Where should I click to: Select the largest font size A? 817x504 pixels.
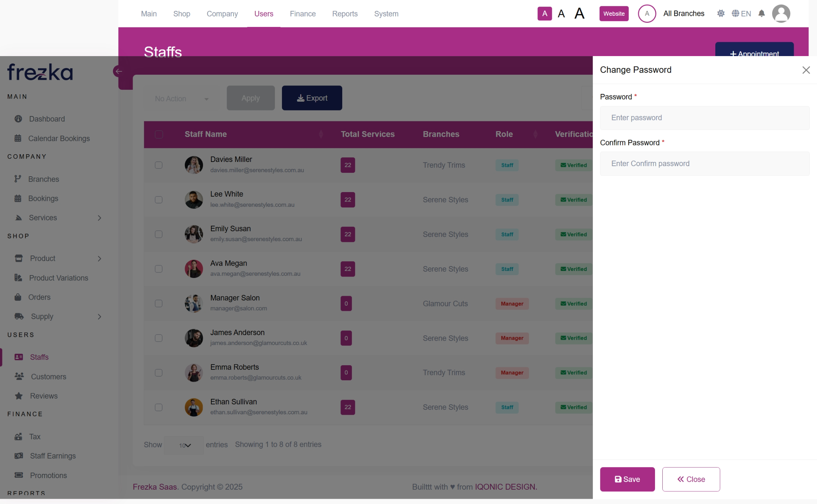[x=579, y=14]
